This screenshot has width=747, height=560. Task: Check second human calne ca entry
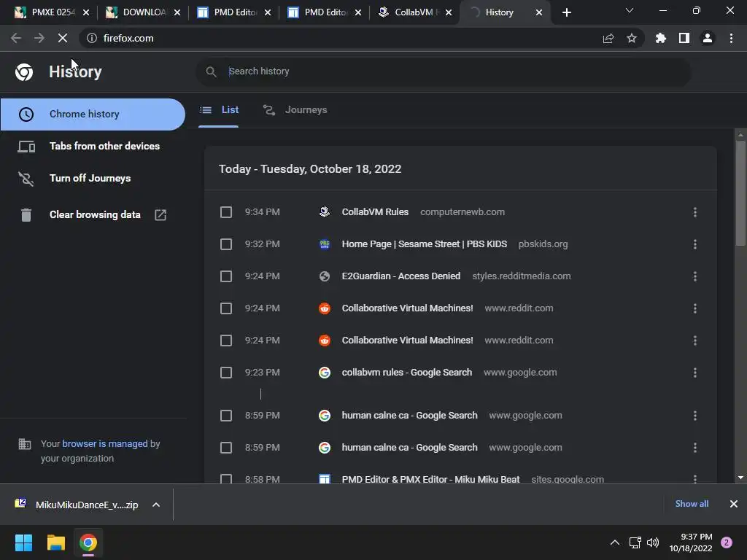(x=226, y=448)
